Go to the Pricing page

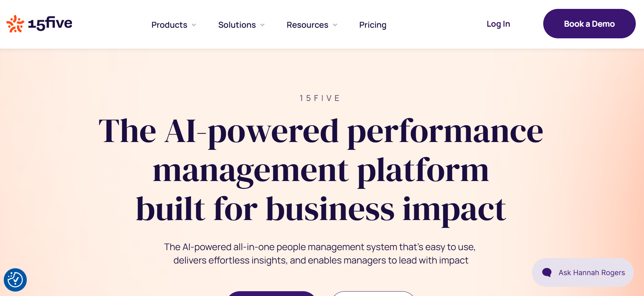pos(373,25)
